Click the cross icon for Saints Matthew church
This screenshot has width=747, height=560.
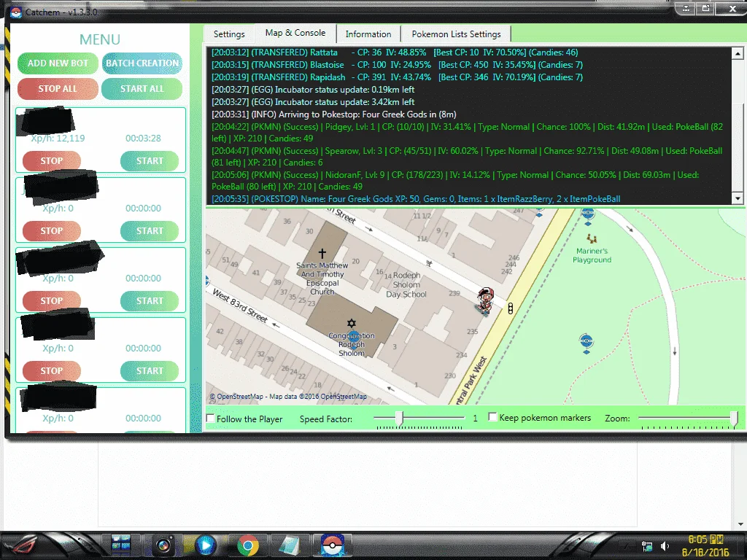[322, 253]
